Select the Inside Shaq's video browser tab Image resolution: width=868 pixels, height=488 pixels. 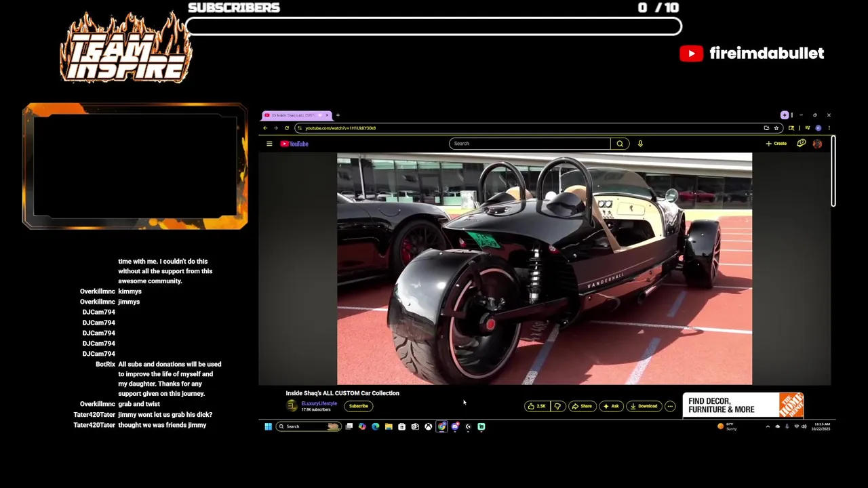coord(296,115)
